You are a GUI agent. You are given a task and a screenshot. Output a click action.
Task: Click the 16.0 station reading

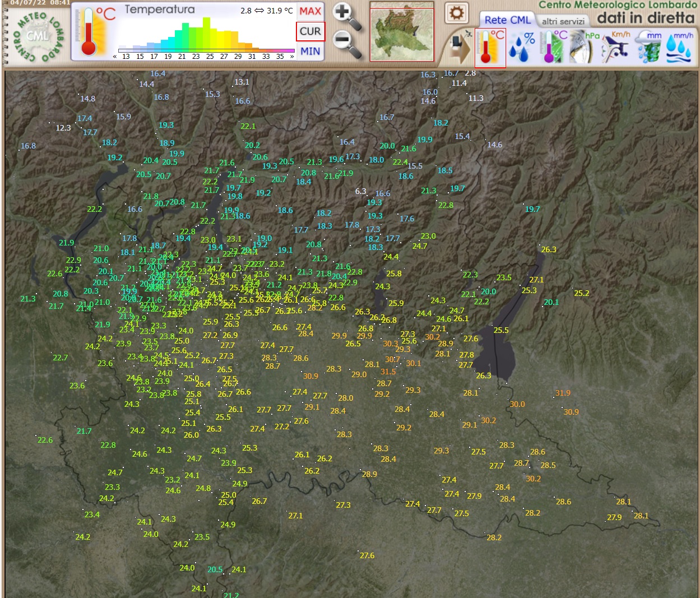430,92
